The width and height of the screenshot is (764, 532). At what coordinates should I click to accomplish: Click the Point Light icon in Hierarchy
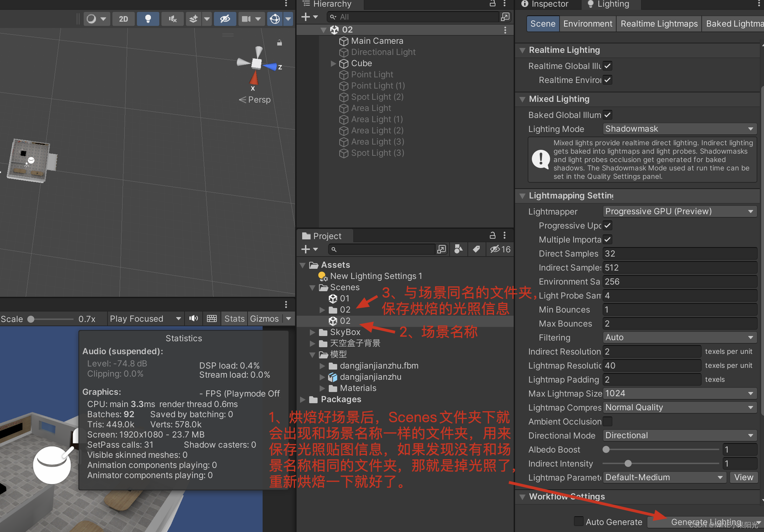click(344, 74)
